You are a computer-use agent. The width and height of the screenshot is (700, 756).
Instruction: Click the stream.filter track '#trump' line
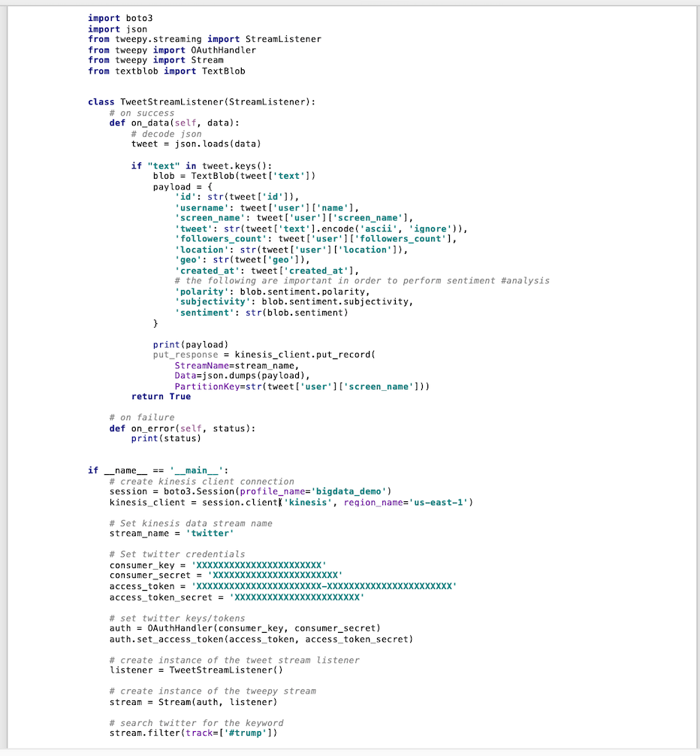(194, 733)
